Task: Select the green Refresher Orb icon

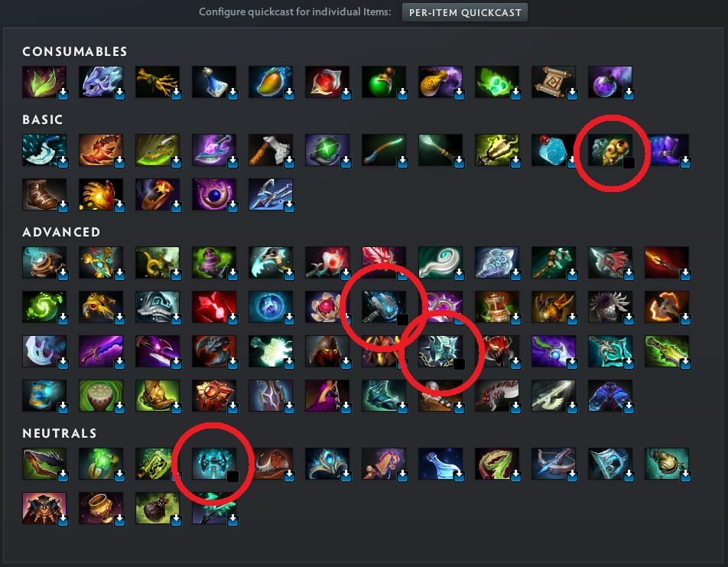Action: pyautogui.click(x=44, y=307)
